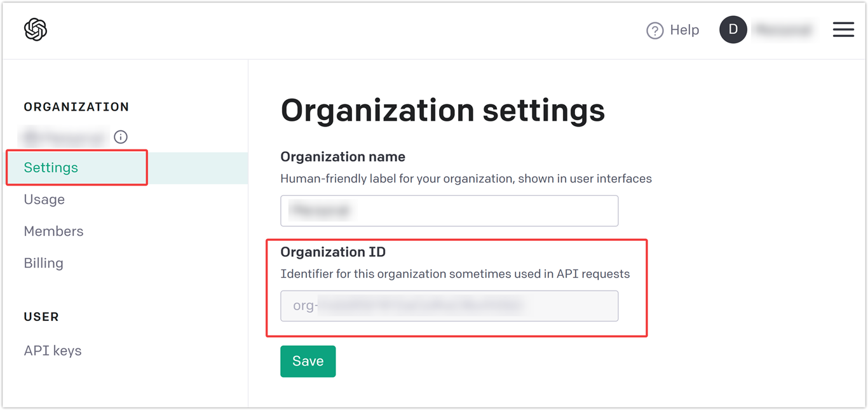Go to the Members page
Viewport: 868px width, 410px height.
53,231
